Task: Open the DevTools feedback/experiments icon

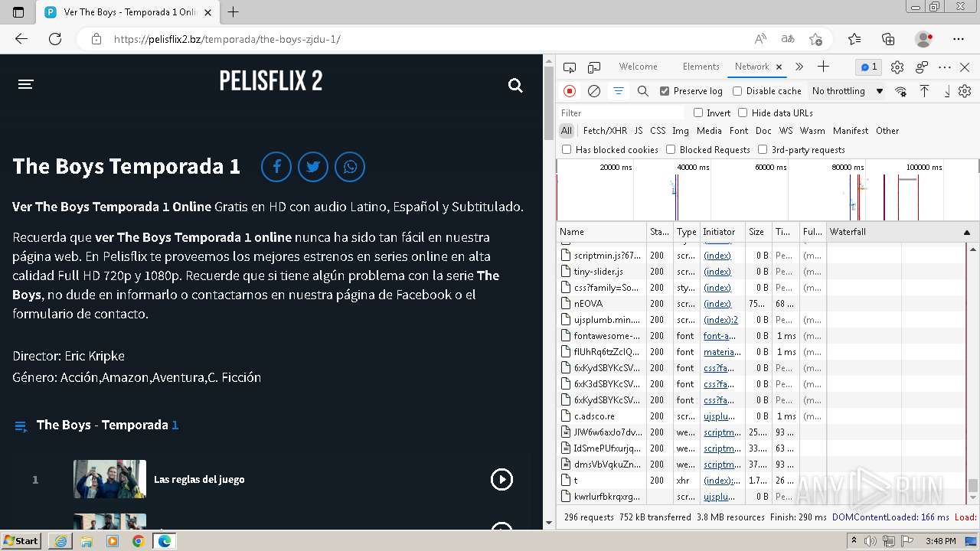Action: click(x=922, y=67)
